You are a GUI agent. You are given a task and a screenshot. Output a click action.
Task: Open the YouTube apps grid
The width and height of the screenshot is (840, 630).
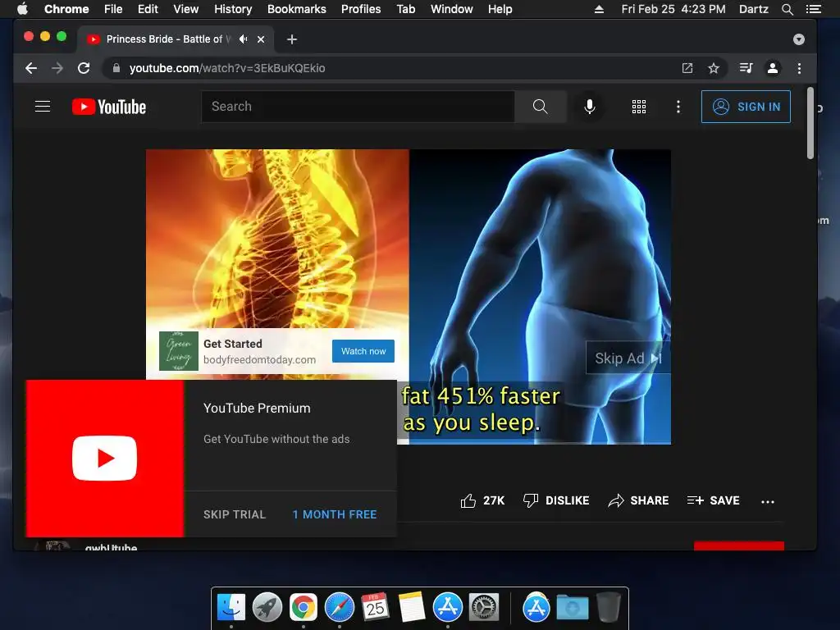pyautogui.click(x=638, y=107)
